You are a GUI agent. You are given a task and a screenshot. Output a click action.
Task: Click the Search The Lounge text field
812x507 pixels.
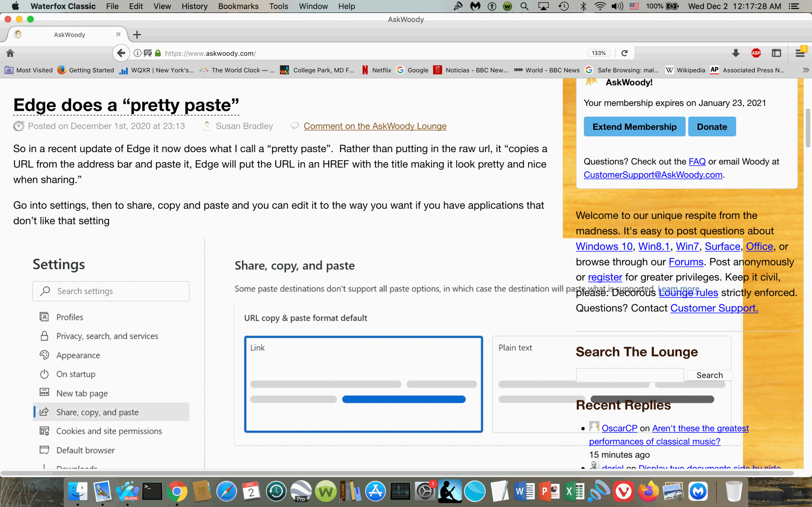pos(630,375)
